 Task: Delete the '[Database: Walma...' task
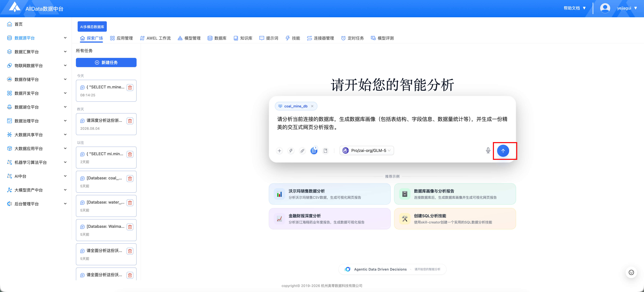tap(130, 227)
